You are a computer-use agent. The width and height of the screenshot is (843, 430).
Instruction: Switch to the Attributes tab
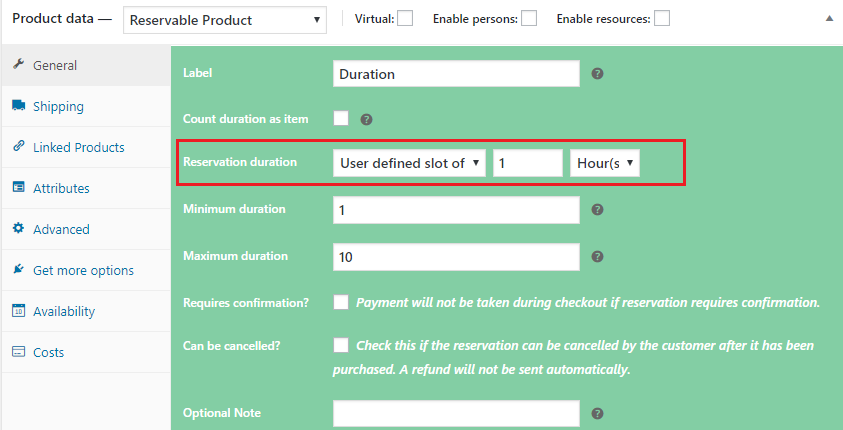61,188
